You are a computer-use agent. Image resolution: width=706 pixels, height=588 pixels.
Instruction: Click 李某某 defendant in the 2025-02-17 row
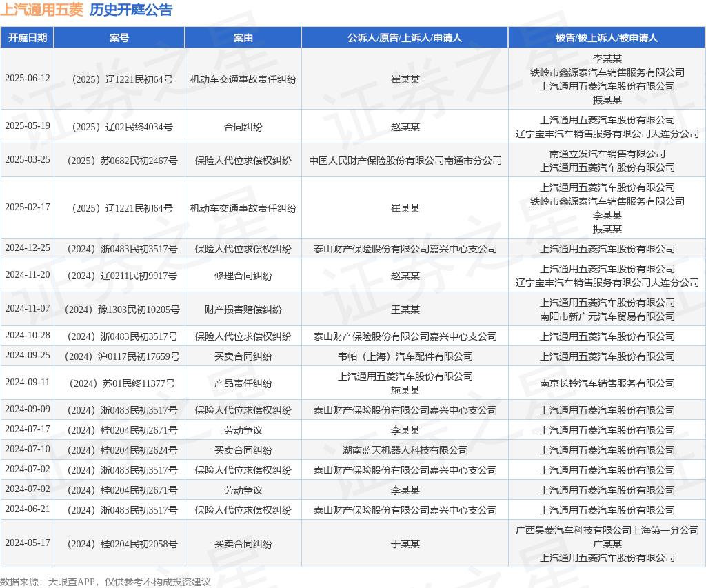pos(607,215)
